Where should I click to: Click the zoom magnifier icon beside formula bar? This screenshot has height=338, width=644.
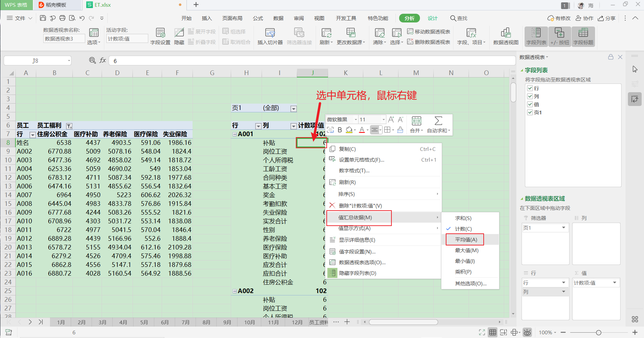(x=92, y=60)
